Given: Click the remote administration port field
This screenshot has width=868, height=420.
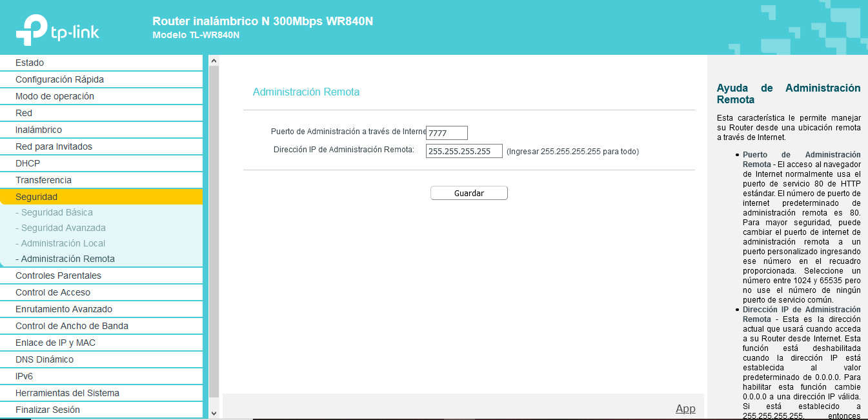Looking at the screenshot, I should click(x=447, y=133).
